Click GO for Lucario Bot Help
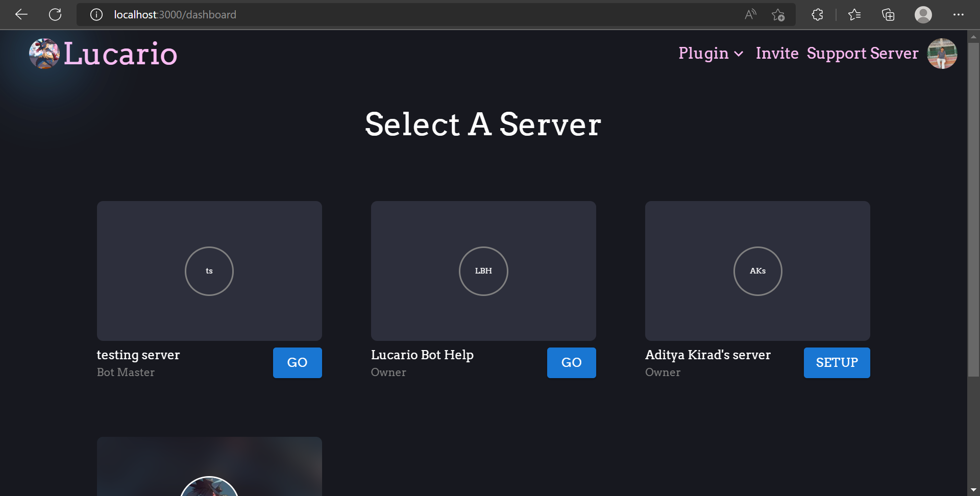The width and height of the screenshot is (980, 496). click(572, 363)
